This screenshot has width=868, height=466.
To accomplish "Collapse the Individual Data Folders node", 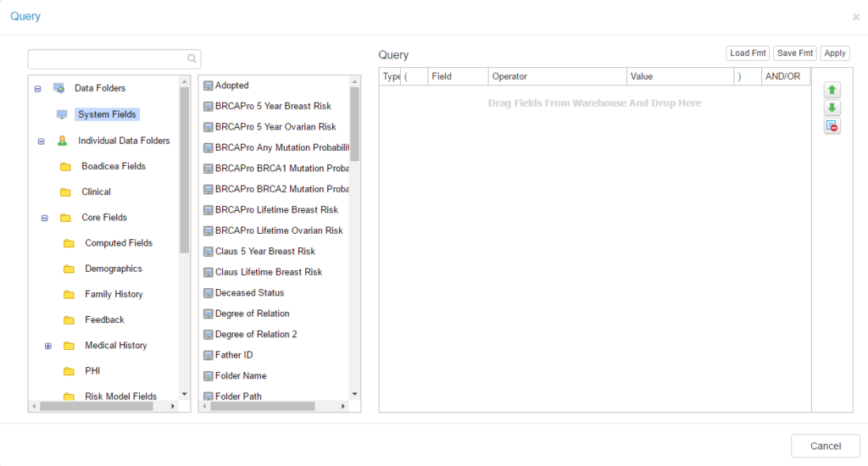I will tap(41, 141).
